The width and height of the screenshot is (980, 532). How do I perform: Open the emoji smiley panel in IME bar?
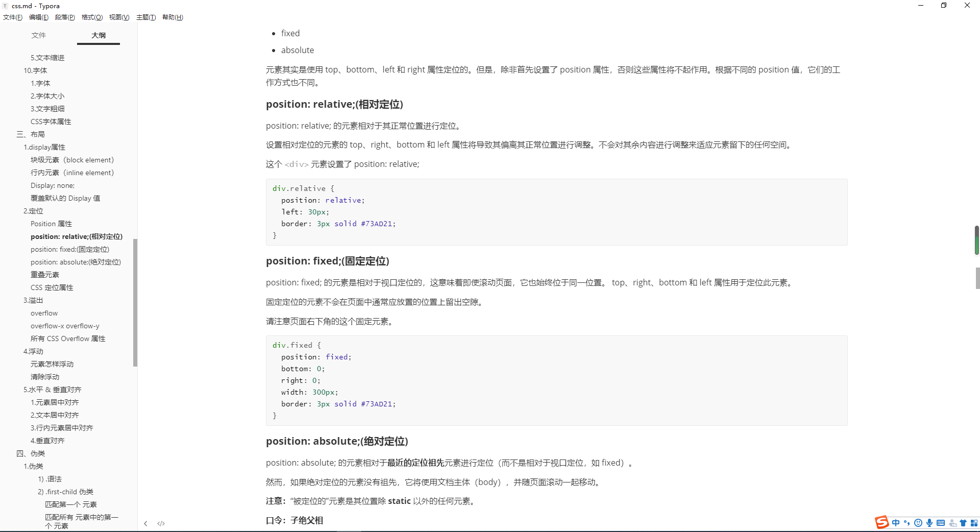coord(918,523)
